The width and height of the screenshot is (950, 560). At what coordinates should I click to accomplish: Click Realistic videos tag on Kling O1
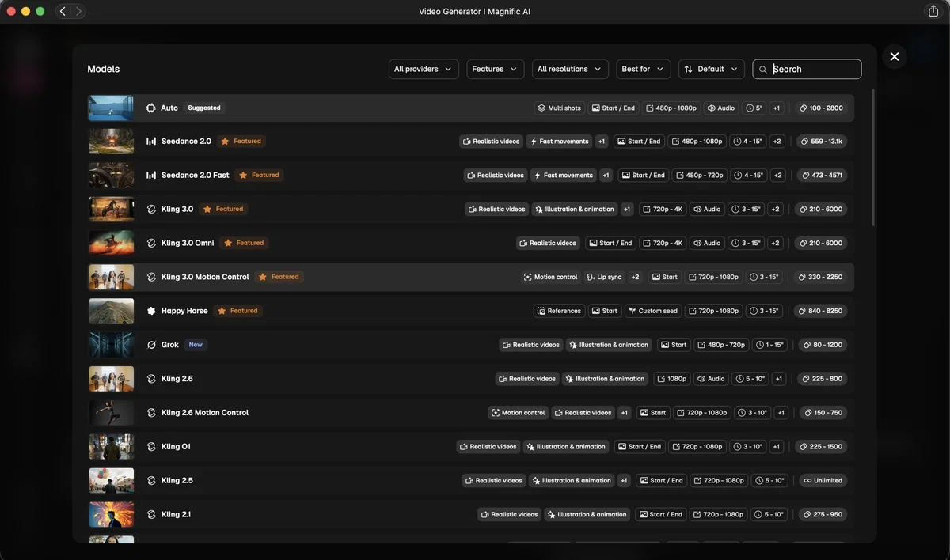488,447
